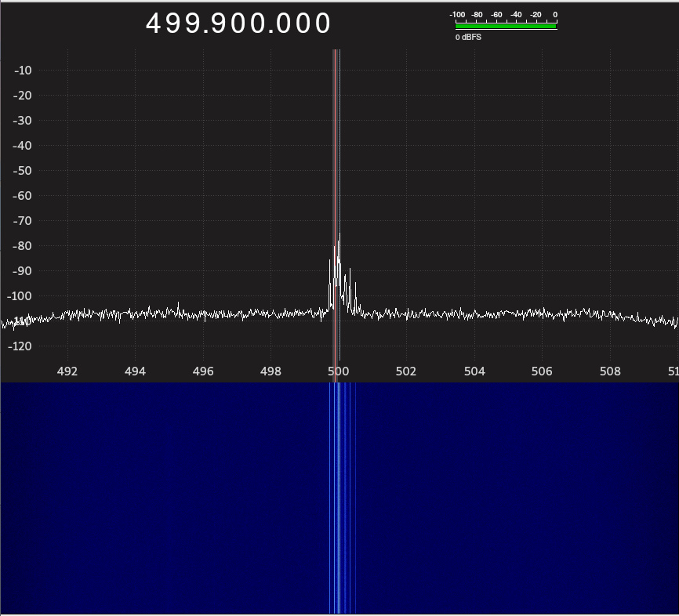679x616 pixels.
Task: Click the 0 mark on the signal meter scale
Action: point(555,15)
